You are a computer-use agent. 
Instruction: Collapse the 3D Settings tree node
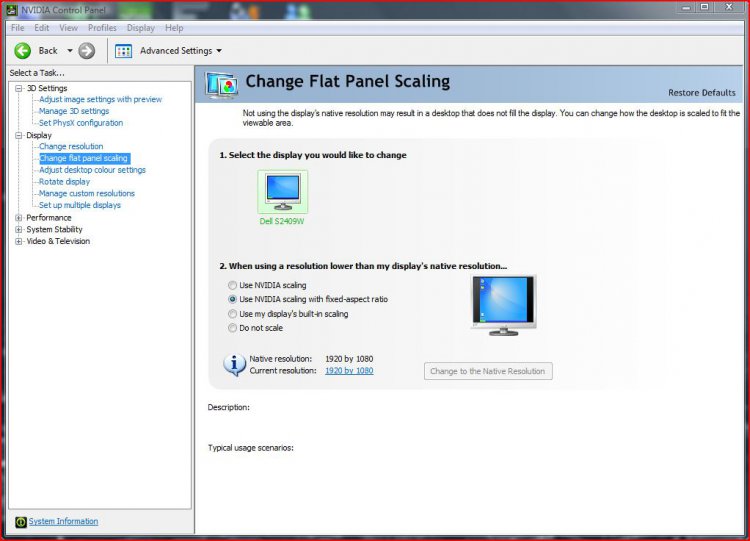coord(19,88)
